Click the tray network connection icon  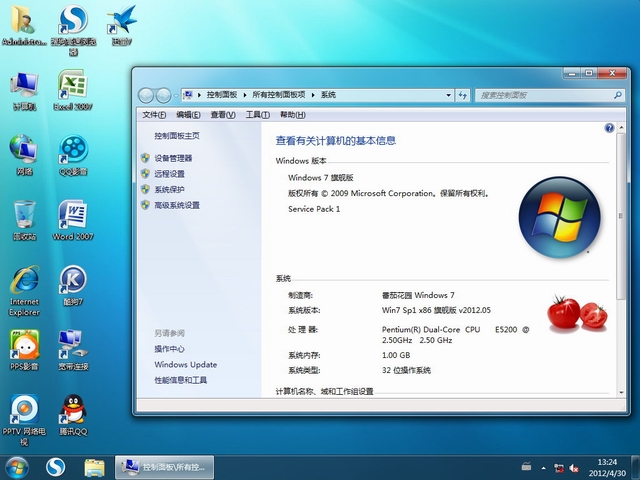pyautogui.click(x=558, y=468)
